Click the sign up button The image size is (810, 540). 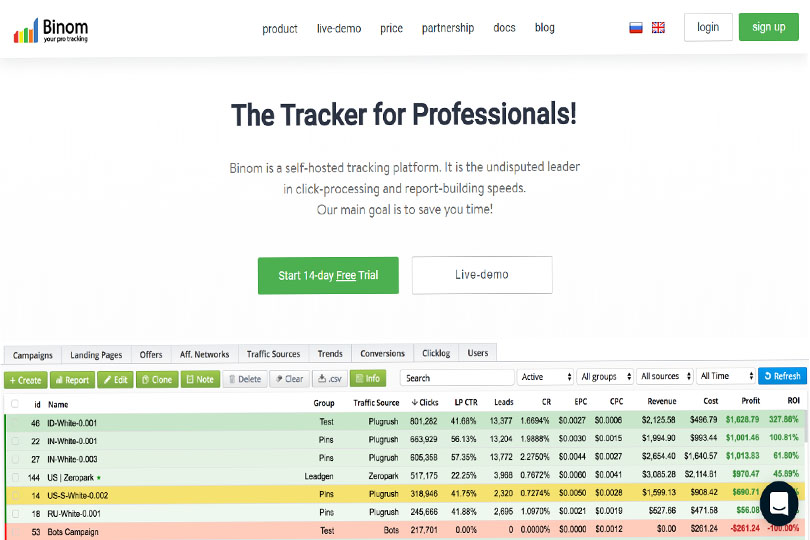click(x=769, y=27)
